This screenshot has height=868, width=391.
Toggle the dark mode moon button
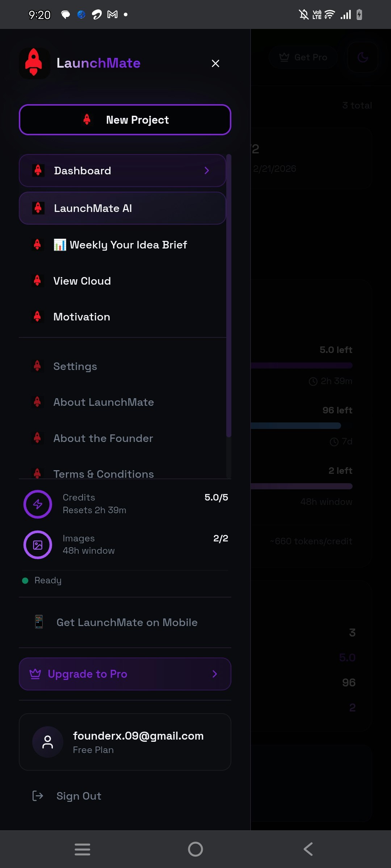362,57
